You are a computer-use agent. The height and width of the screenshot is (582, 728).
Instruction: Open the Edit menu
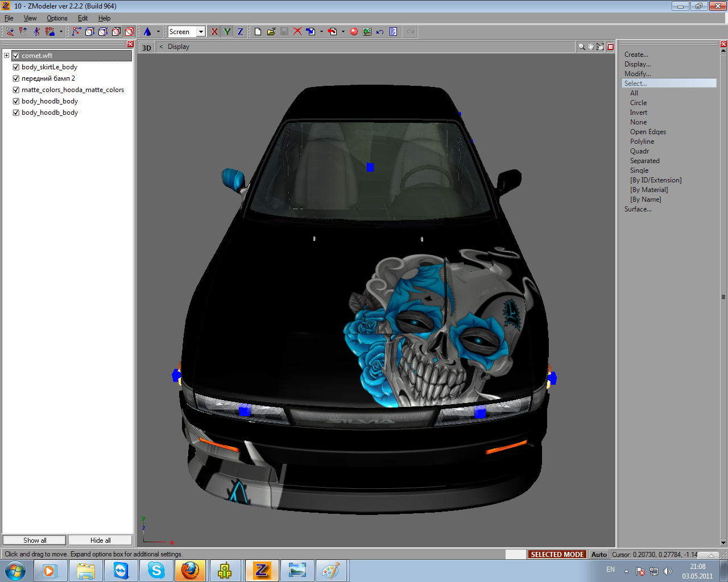(x=82, y=18)
